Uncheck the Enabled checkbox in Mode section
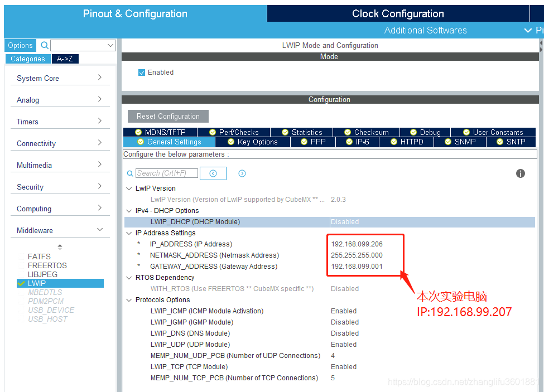This screenshot has height=392, width=544. (x=142, y=72)
